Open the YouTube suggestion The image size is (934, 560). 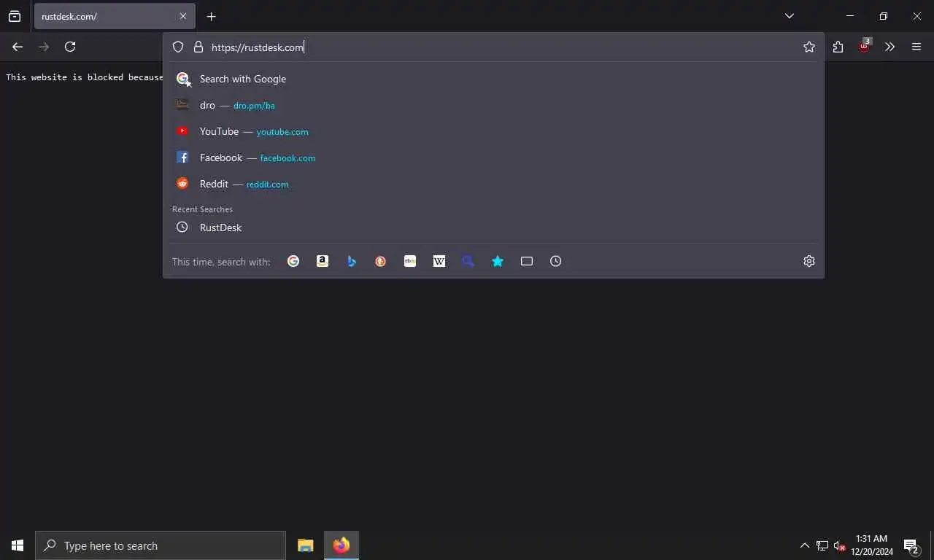(495, 131)
